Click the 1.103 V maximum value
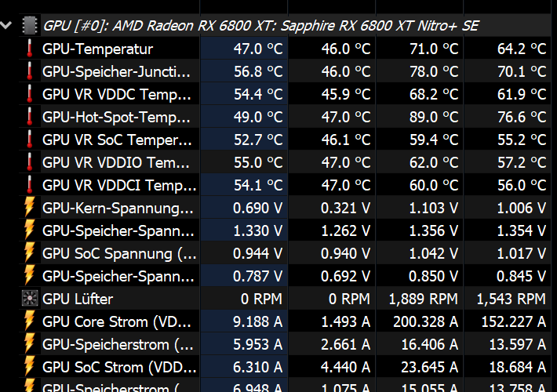Image resolution: width=557 pixels, height=392 pixels. click(x=433, y=208)
